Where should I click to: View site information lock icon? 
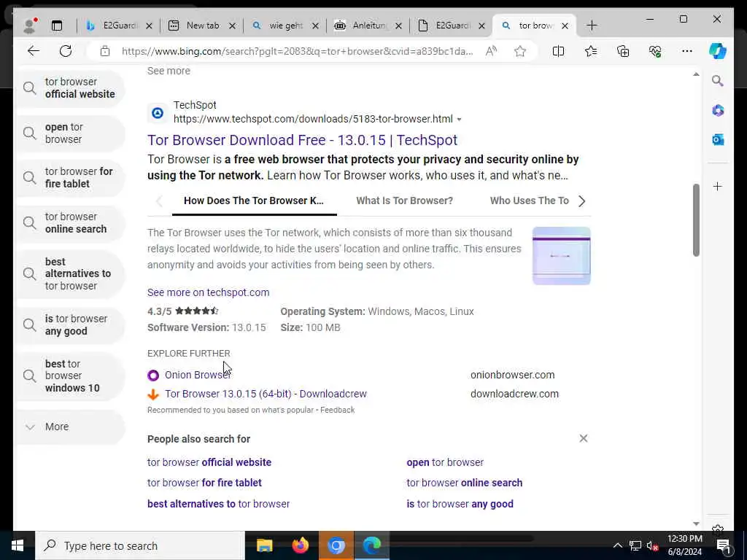pos(105,52)
